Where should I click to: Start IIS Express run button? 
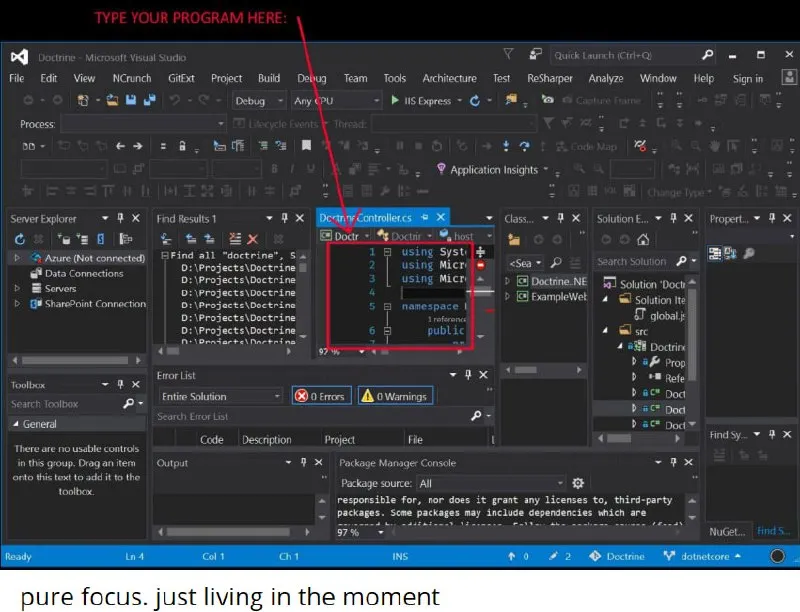tap(421, 100)
